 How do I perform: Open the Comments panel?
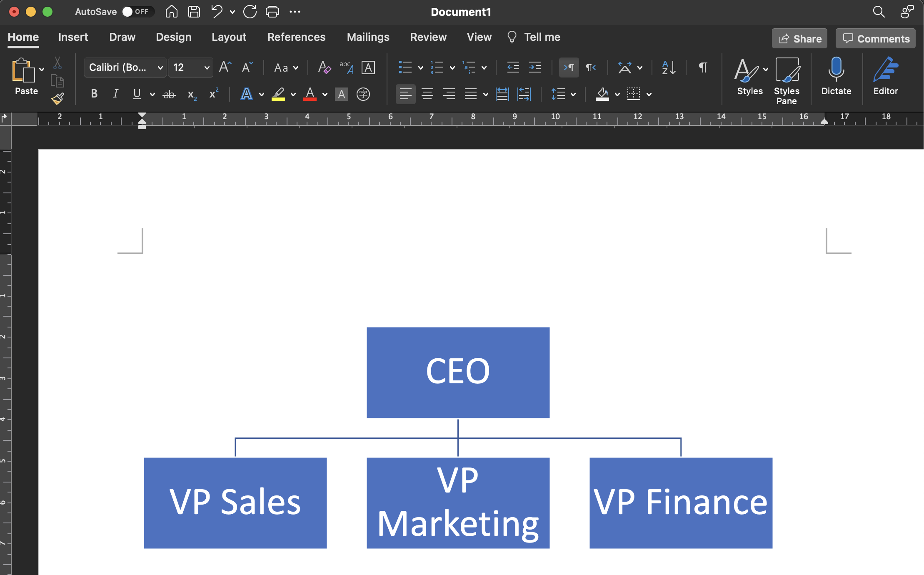click(875, 38)
